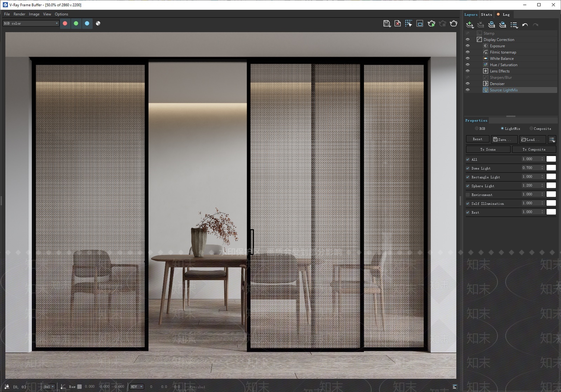Open the RGB color channel dropdown
Viewport: 561px width, 392px height.
pos(31,23)
